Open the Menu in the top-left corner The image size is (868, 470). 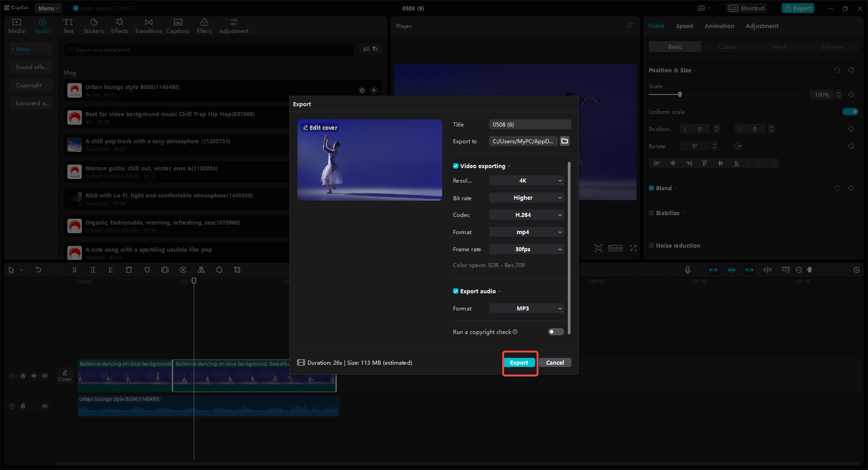tap(47, 8)
